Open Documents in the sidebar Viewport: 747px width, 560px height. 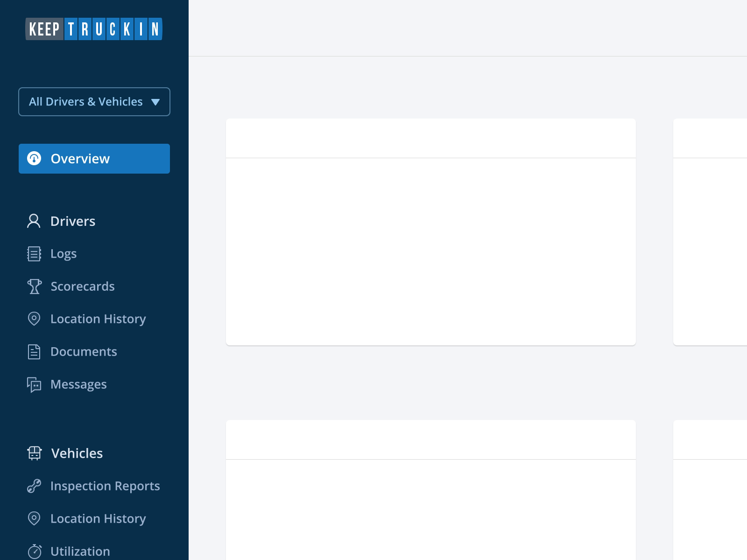[84, 352]
